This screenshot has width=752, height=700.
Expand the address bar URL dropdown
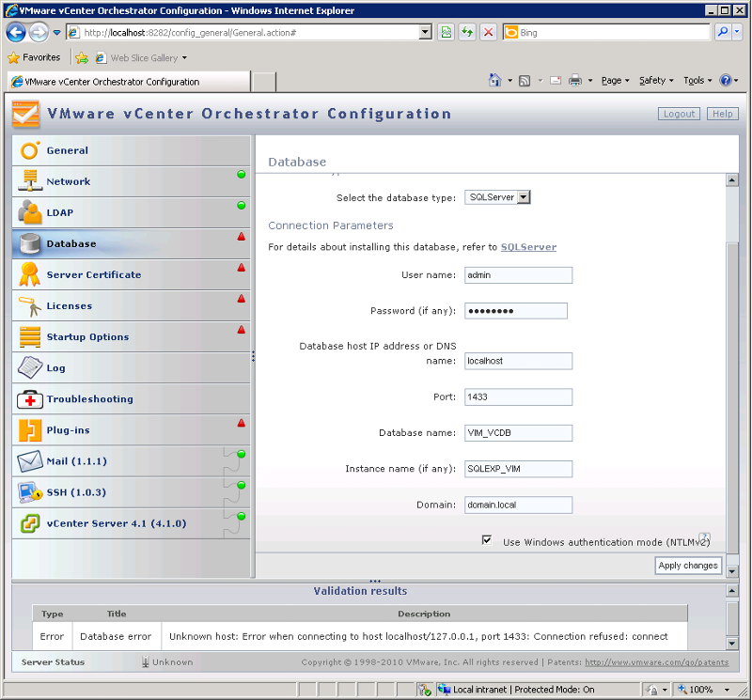425,32
